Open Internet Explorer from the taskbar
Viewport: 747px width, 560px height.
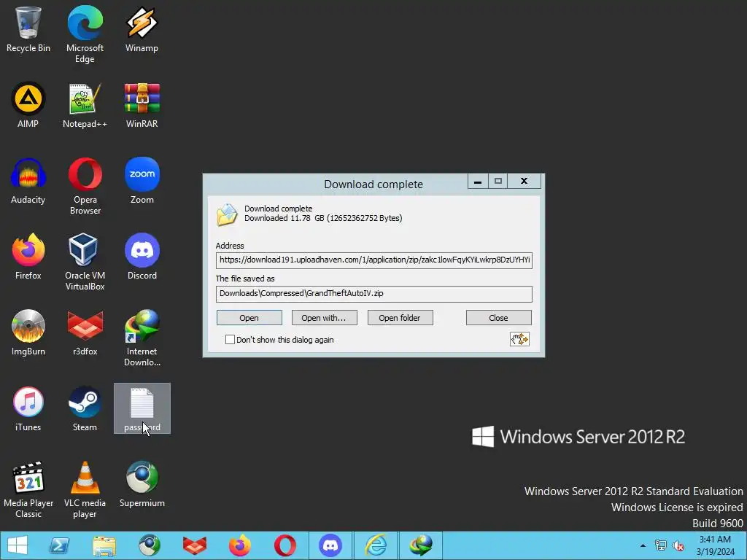pyautogui.click(x=376, y=545)
